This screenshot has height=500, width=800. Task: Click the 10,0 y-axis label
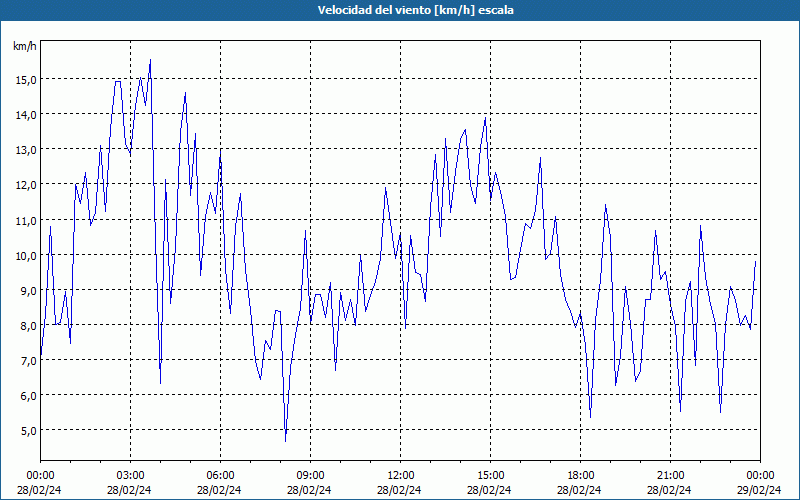[x=26, y=256]
